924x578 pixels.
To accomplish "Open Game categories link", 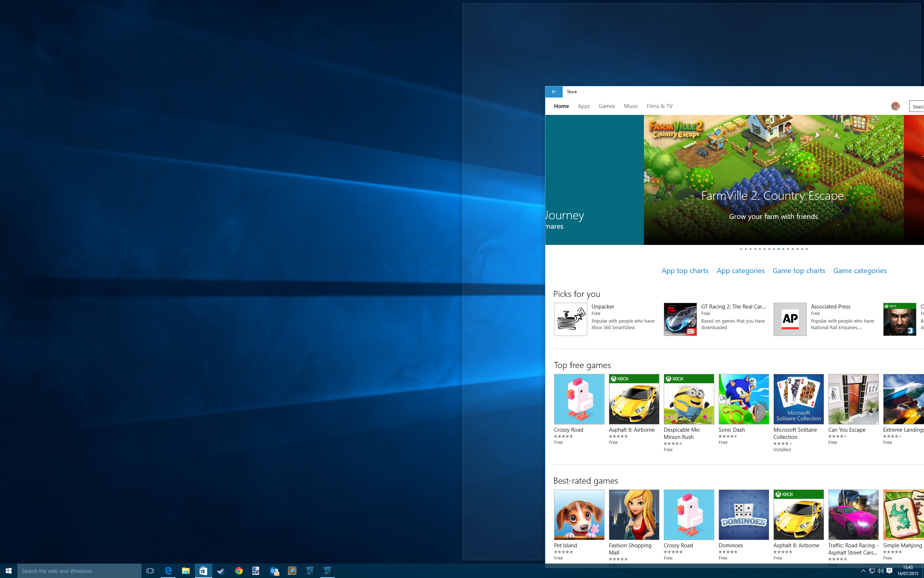I will [x=860, y=271].
